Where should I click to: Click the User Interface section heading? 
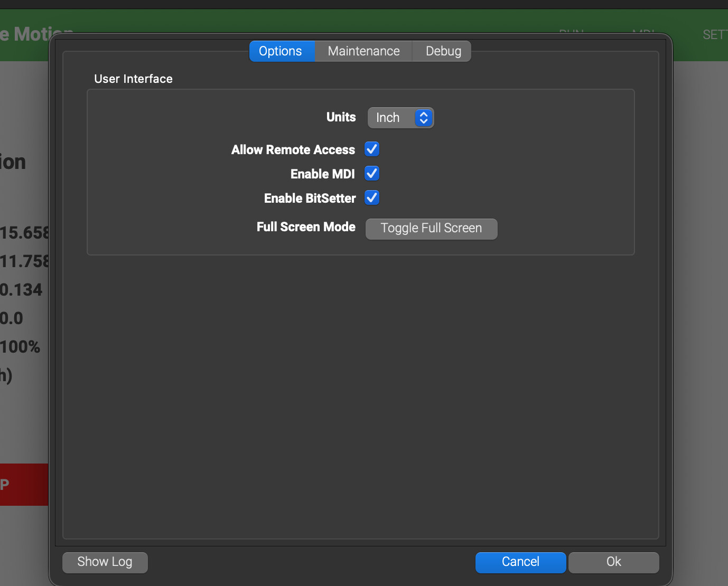(x=133, y=79)
